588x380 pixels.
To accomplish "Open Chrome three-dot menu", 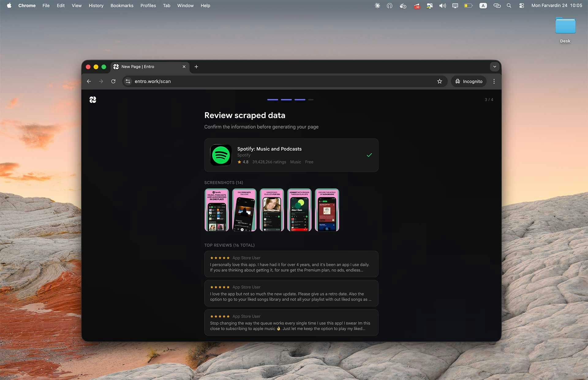I will click(494, 81).
